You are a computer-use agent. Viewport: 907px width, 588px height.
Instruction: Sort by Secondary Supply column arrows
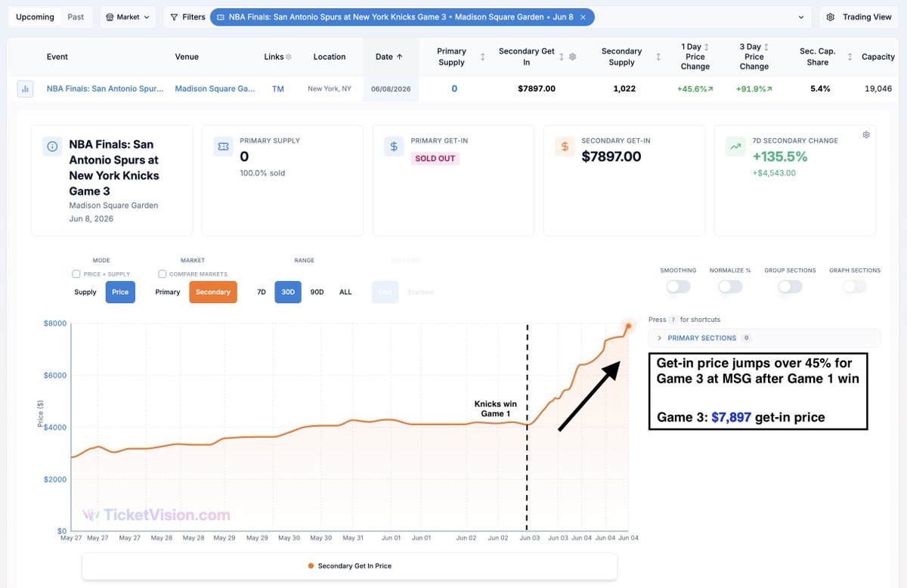pyautogui.click(x=658, y=57)
